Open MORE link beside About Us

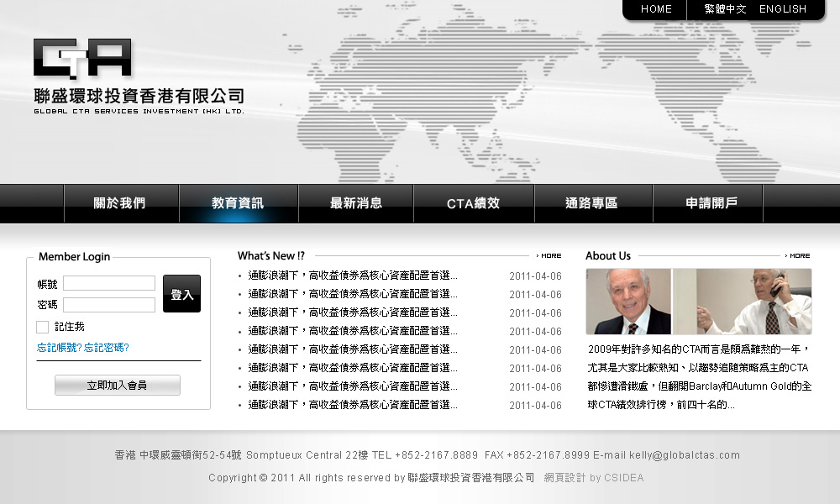[x=798, y=255]
